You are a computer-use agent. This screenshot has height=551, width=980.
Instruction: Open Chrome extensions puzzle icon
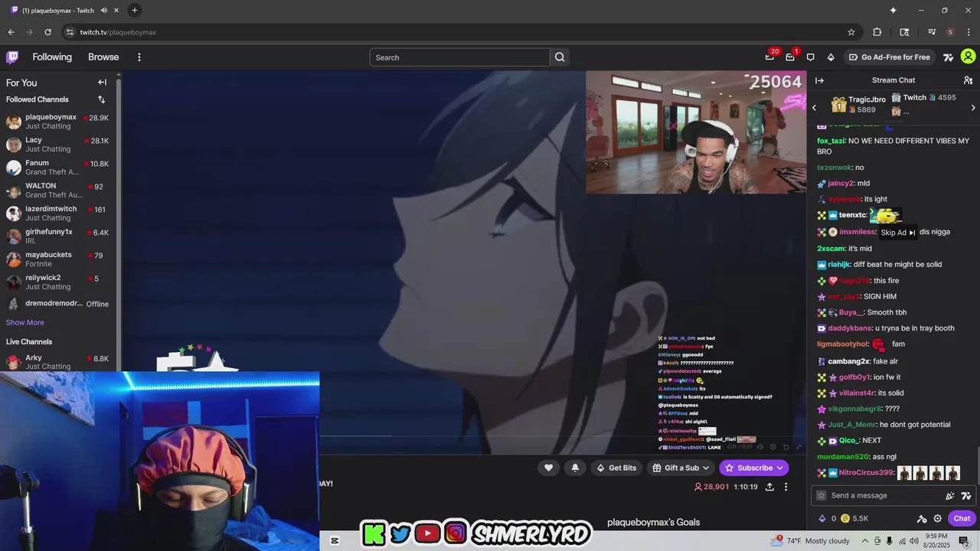(x=877, y=32)
